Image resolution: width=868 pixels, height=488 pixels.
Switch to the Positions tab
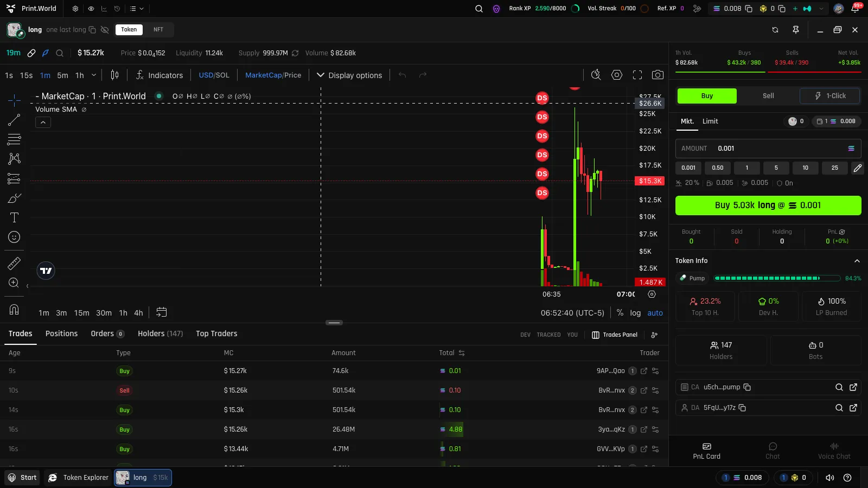(61, 333)
